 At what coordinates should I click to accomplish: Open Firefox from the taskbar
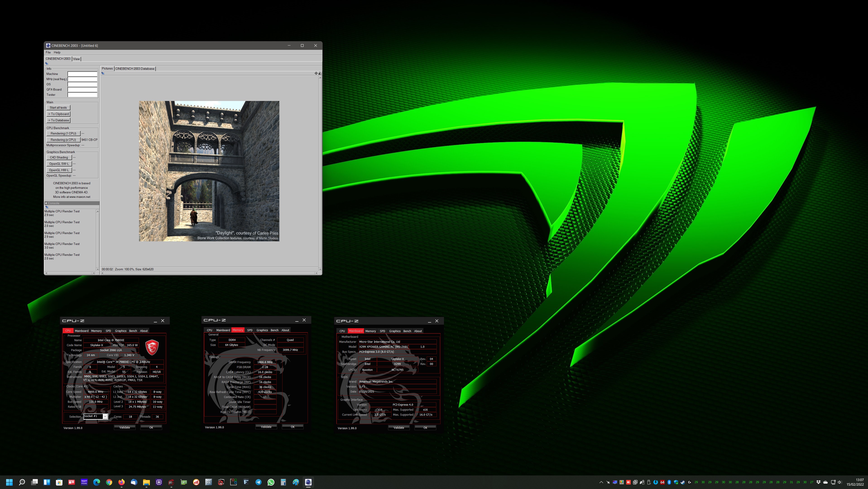point(121,482)
